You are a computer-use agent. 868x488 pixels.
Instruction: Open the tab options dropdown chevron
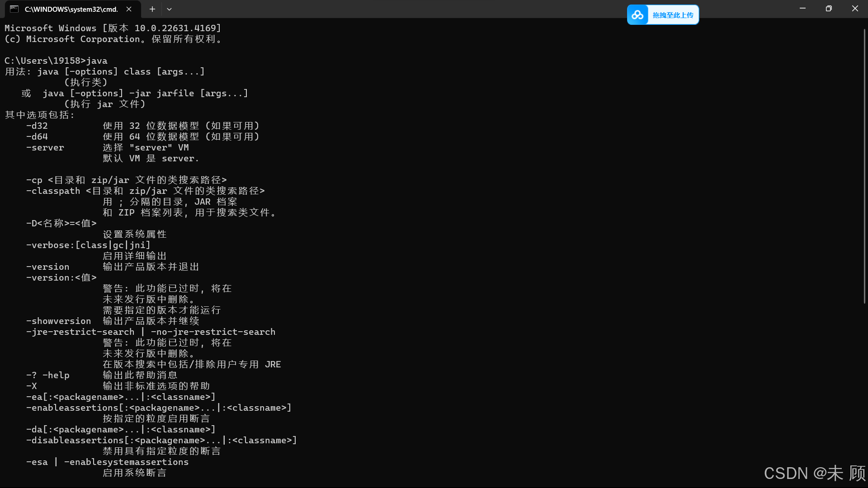coord(169,9)
